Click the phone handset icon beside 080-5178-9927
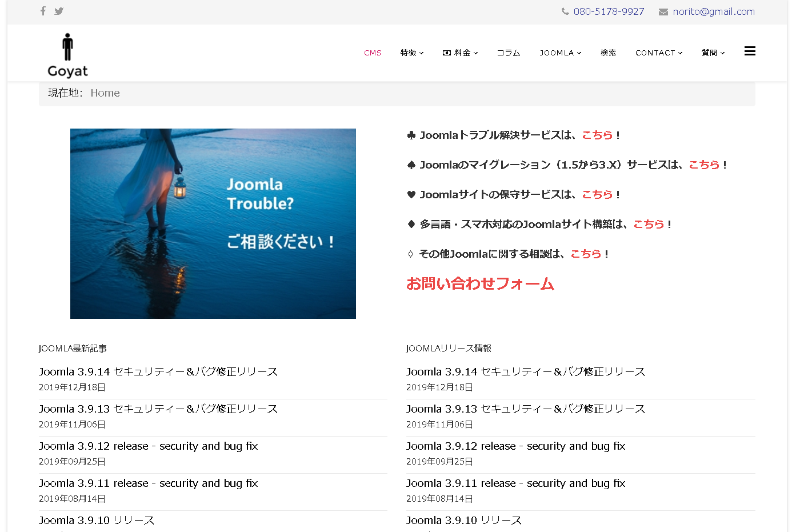 [565, 11]
